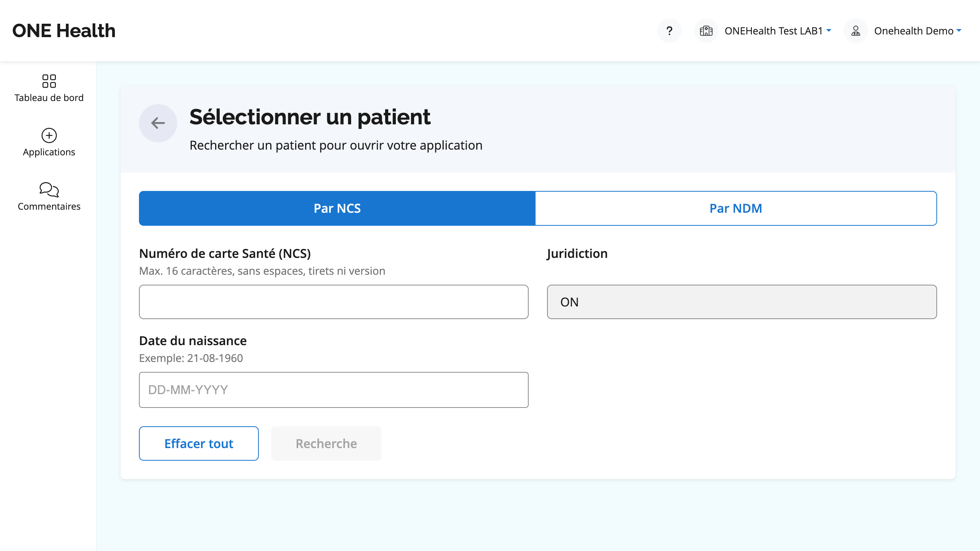Viewport: 980px width, 551px height.
Task: Click 'Exemple: 21-08-1960' hint text
Action: coord(191,358)
